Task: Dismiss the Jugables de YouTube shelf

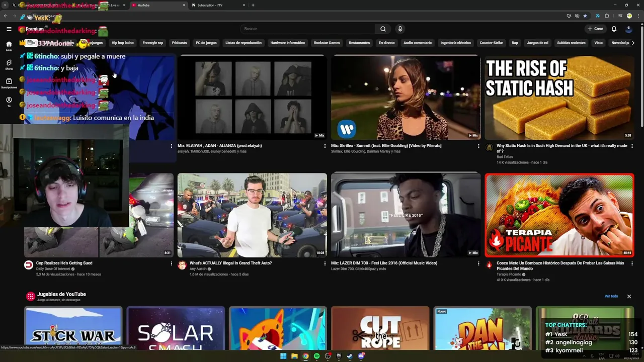Action: [x=629, y=296]
